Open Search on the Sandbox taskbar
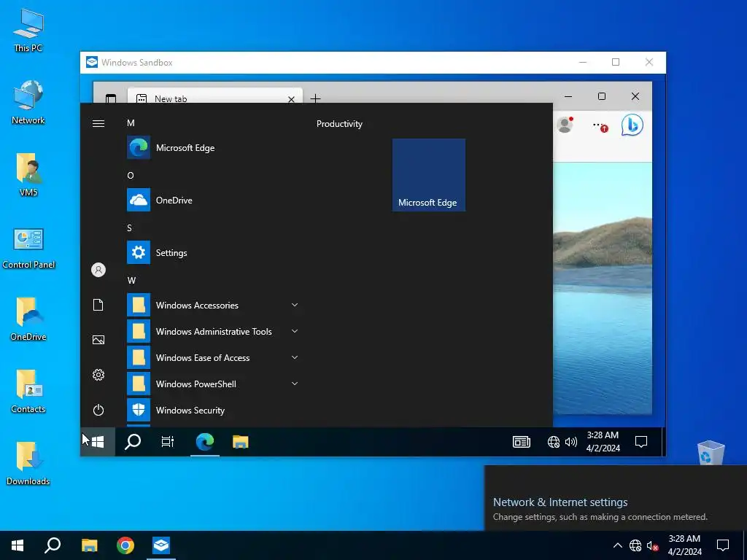 pos(133,442)
